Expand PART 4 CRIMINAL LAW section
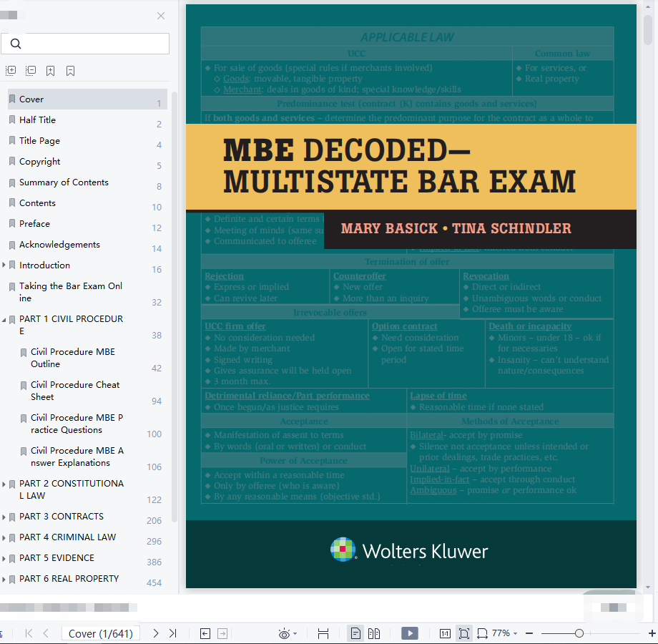The height and width of the screenshot is (644, 658). pyautogui.click(x=4, y=538)
